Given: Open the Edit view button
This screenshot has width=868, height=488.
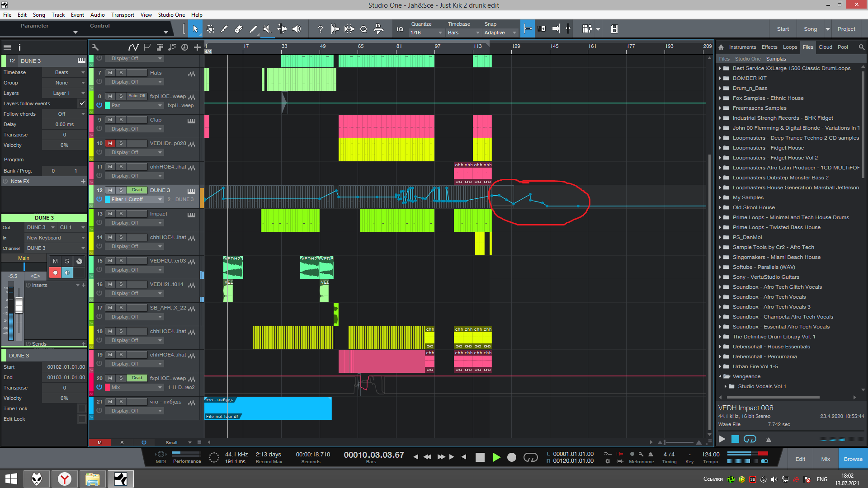Looking at the screenshot, I should (x=800, y=459).
